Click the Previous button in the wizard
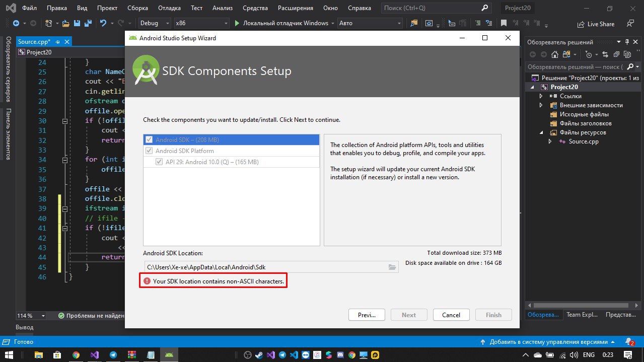 click(x=367, y=315)
